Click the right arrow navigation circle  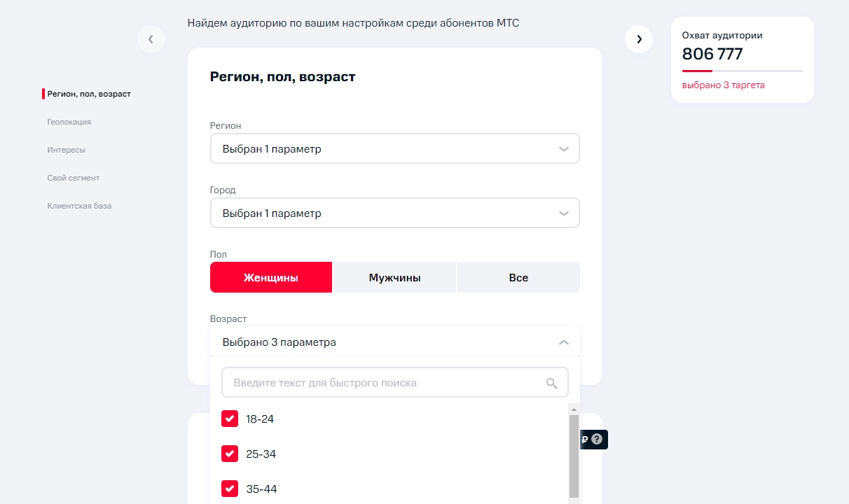point(639,39)
